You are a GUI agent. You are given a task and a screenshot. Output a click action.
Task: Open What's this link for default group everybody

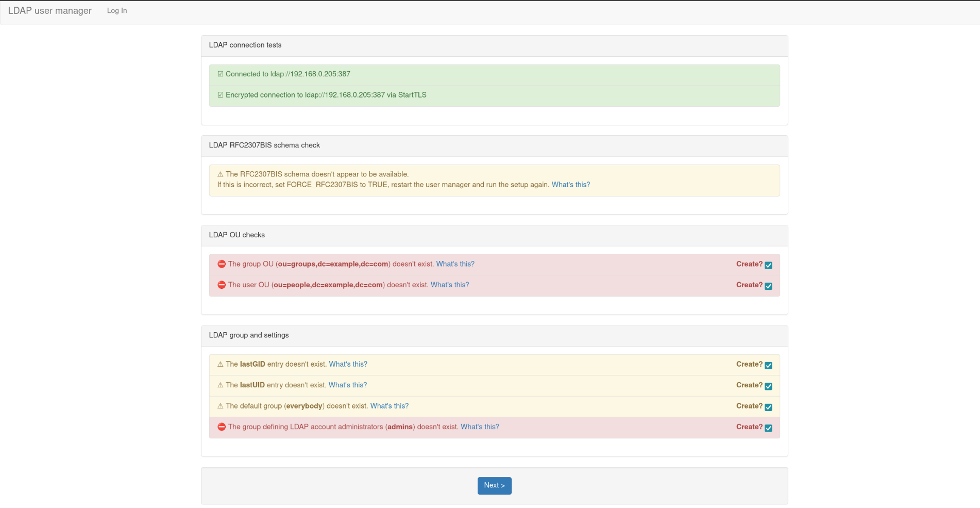[389, 406]
